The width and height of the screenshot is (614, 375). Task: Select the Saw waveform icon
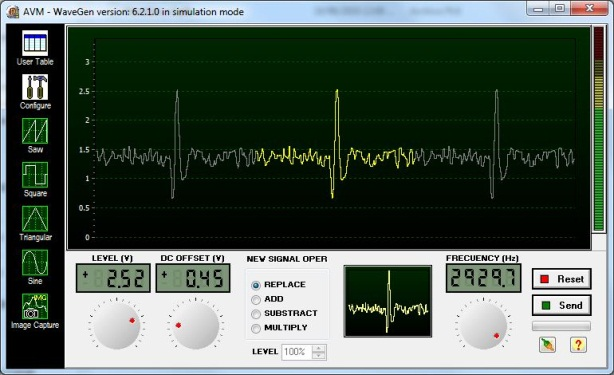[35, 131]
